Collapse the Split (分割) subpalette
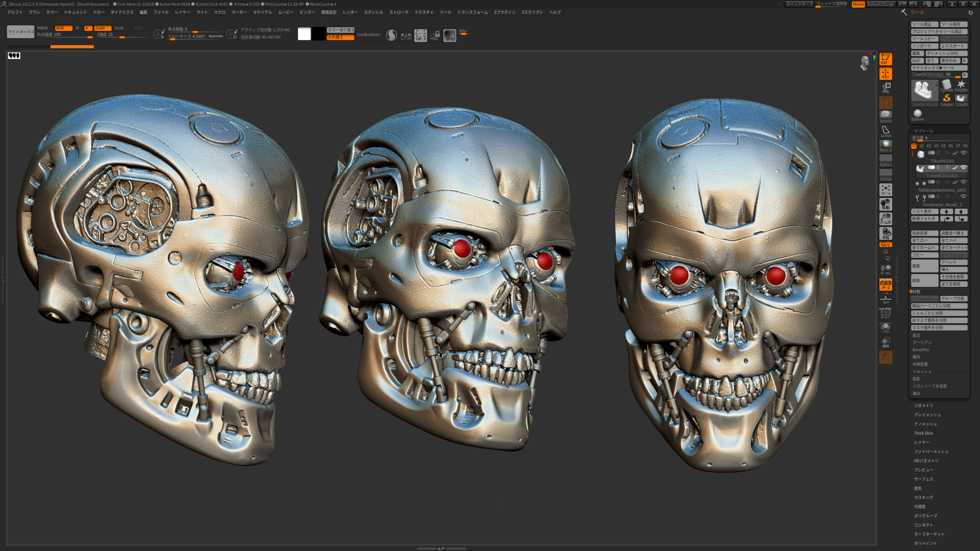 [x=916, y=292]
